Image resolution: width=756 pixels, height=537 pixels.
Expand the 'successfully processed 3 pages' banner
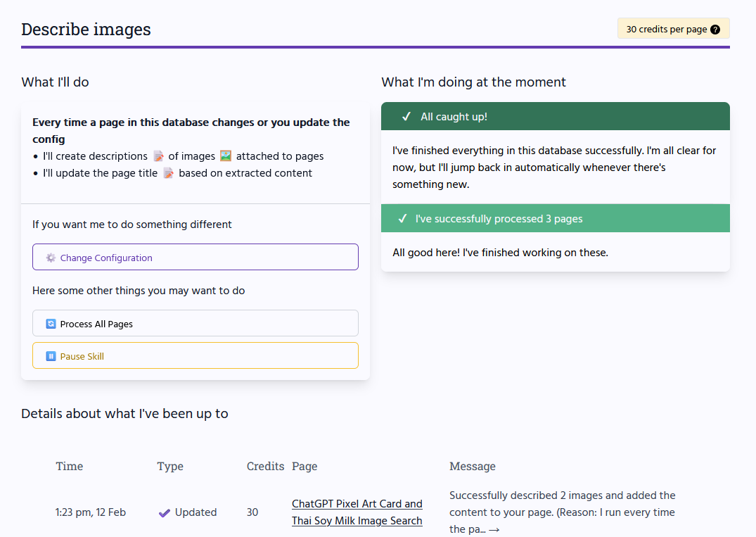555,219
